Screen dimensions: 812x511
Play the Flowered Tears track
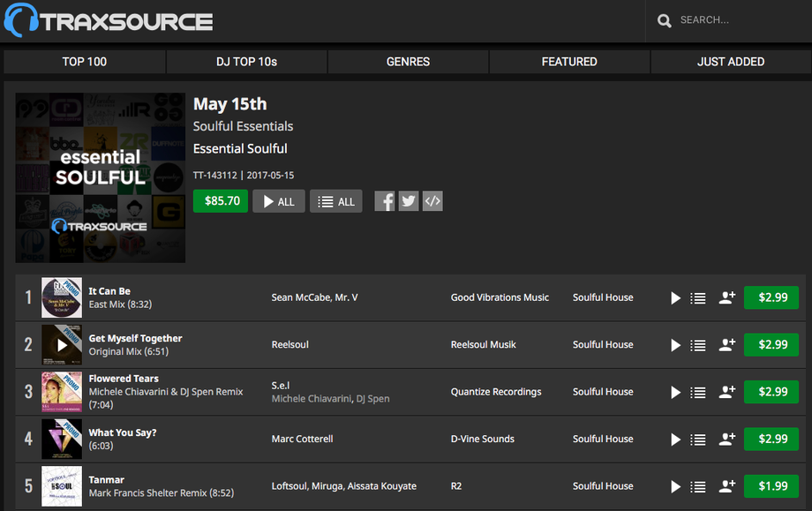675,393
